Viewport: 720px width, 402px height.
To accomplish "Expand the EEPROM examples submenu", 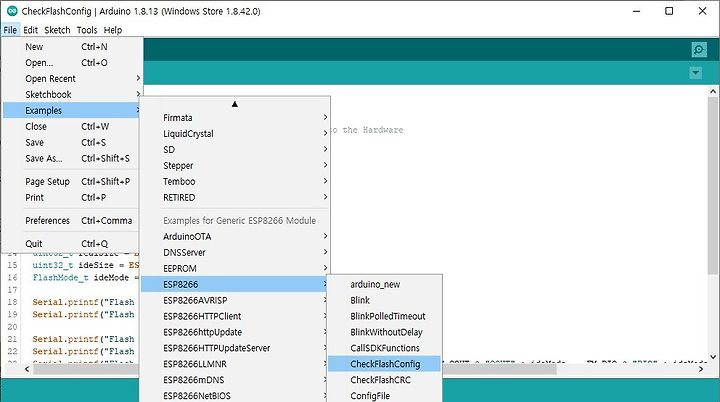I will click(x=235, y=268).
